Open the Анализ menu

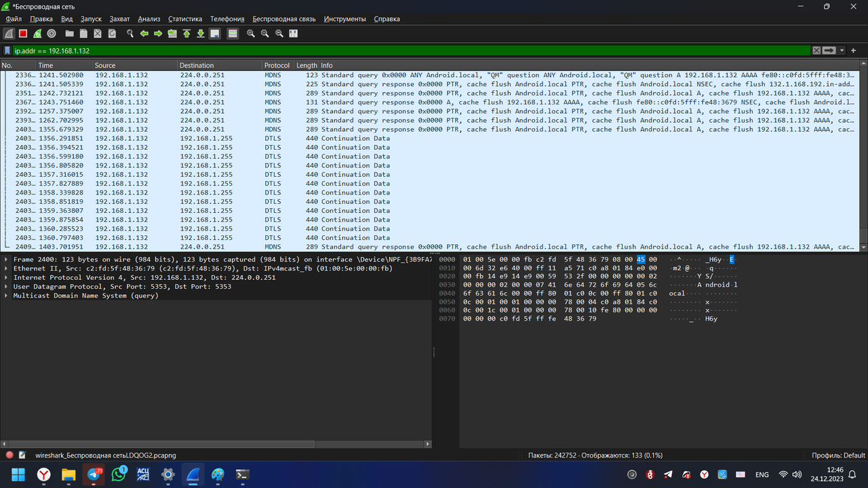coord(149,19)
